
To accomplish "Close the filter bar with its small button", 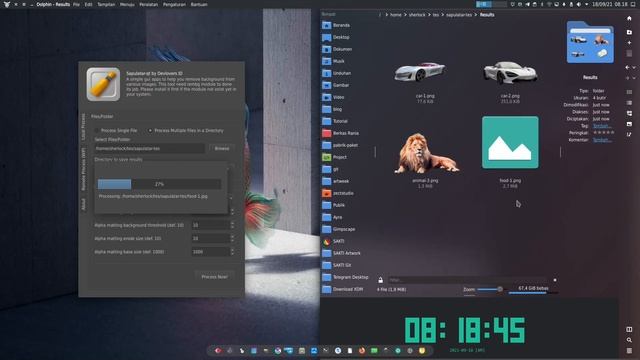I will (555, 280).
